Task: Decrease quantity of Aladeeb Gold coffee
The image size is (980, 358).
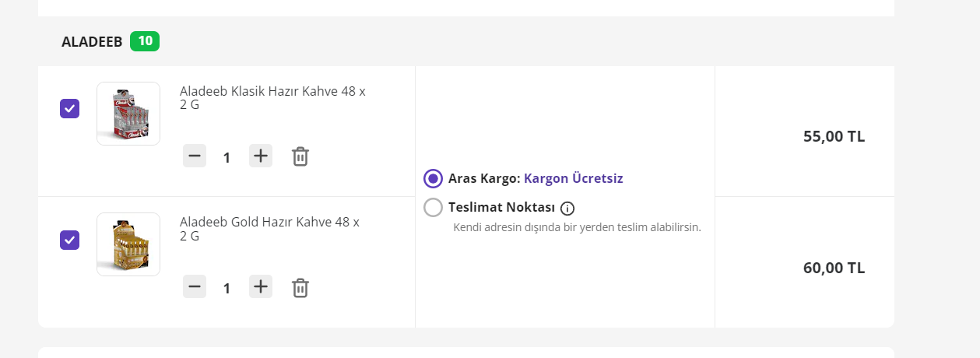Action: pyautogui.click(x=195, y=287)
